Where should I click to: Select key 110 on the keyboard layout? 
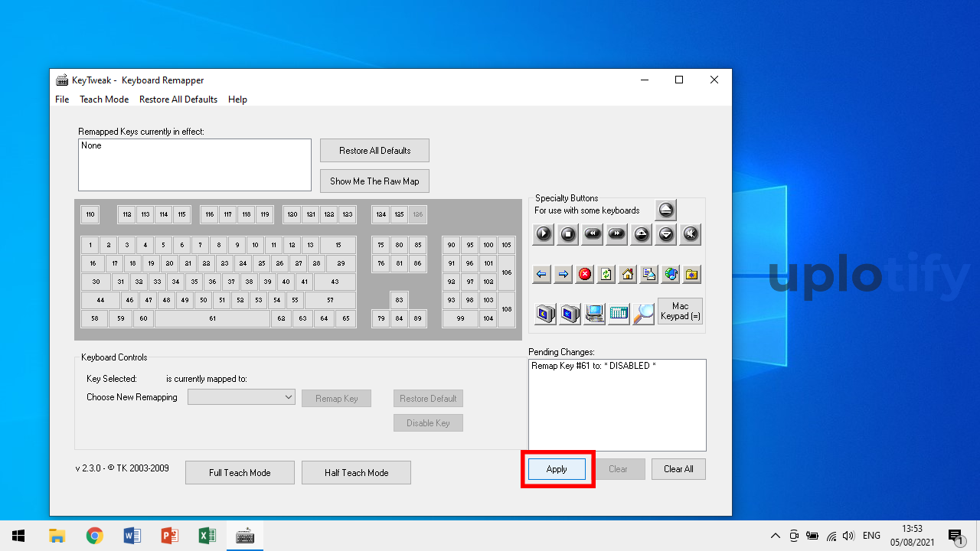tap(90, 214)
